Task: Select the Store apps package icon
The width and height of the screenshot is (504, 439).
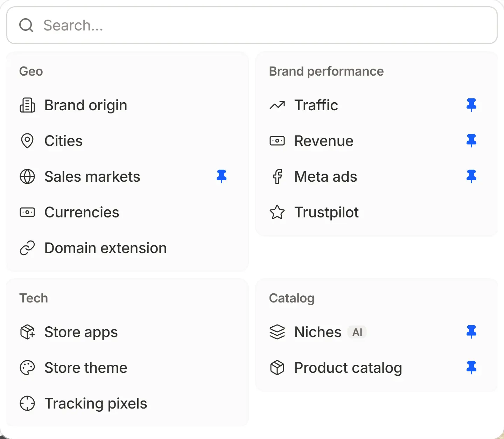Action: coord(27,332)
